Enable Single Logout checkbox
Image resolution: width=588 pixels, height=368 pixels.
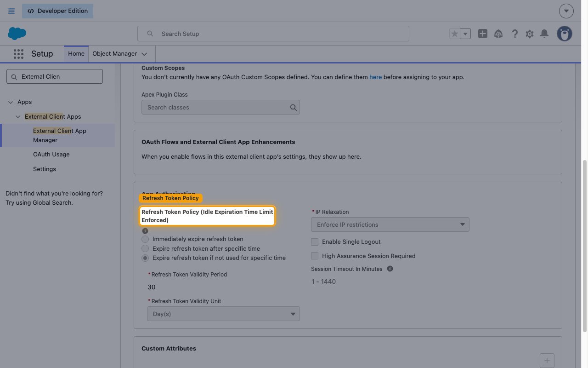point(315,241)
